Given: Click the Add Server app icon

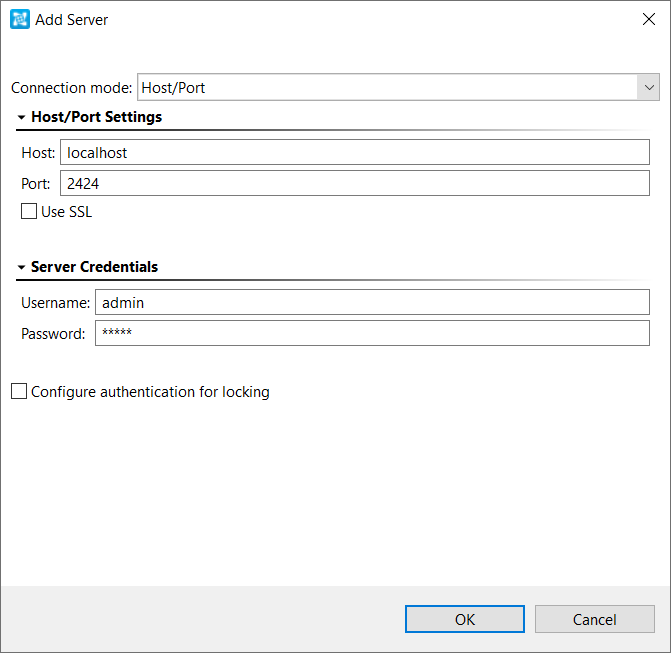Looking at the screenshot, I should pos(20,19).
